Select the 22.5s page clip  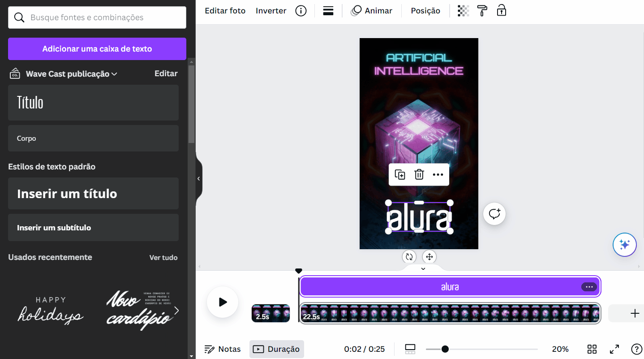tap(450, 313)
